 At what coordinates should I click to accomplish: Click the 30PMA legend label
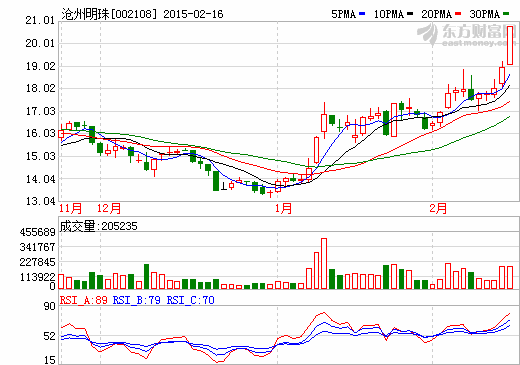pyautogui.click(x=485, y=14)
